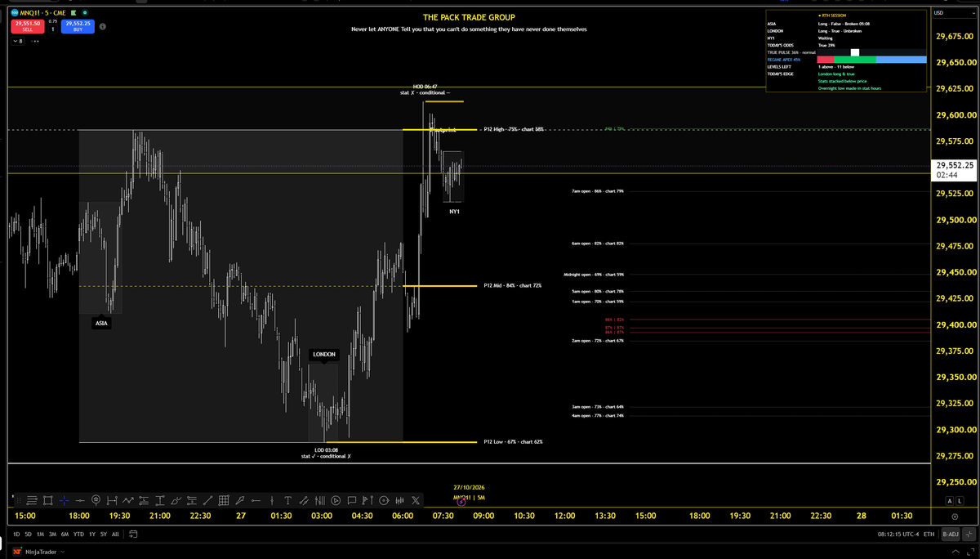Open the go-to-date calendar icon
This screenshot has height=559, width=980.
(x=133, y=534)
